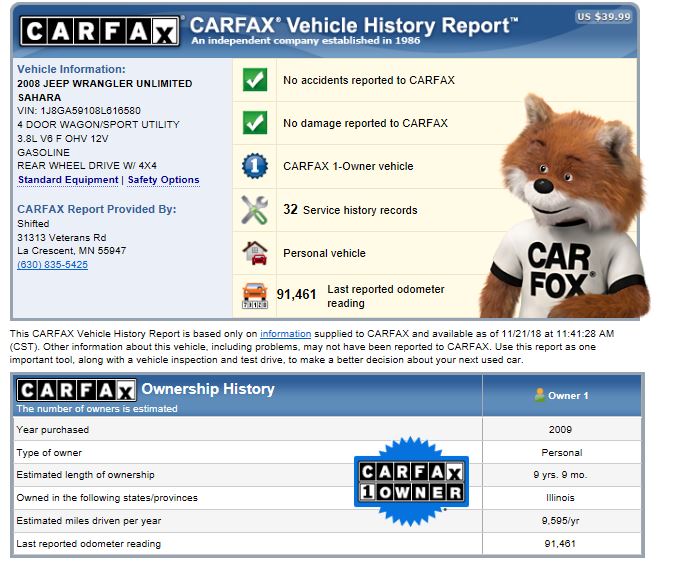Click the CARFAX logo in the report header
Viewport: 673px width, 561px height.
point(100,31)
